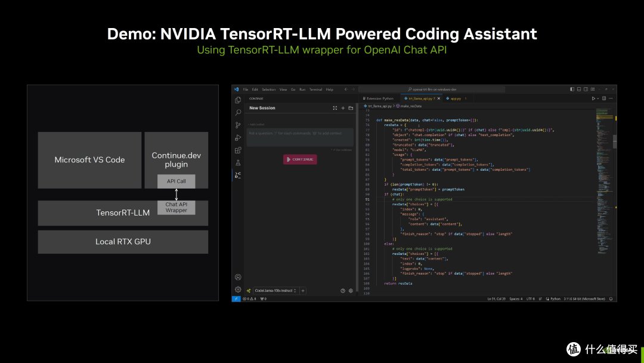Open Continue panel settings via its gear icon
Image resolution: width=644 pixels, height=363 pixels.
coord(351,291)
